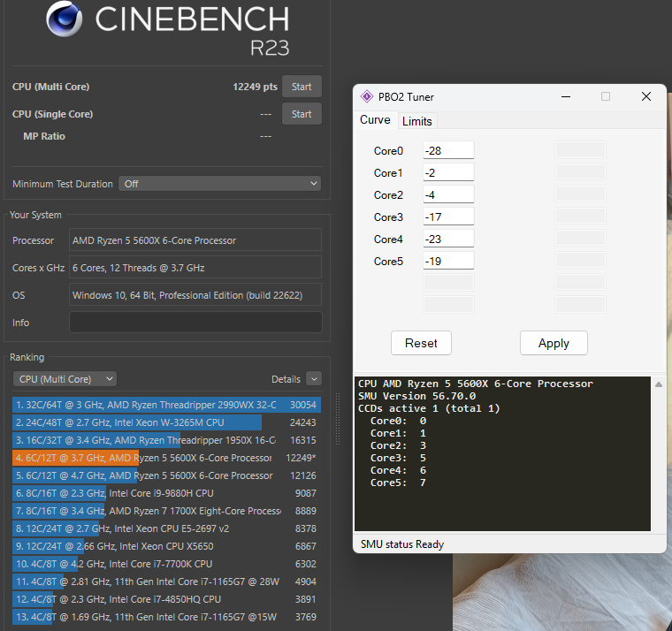The image size is (672, 631).
Task: Click the Processor field with AMD Ryzen 5 5600X
Action: coord(195,240)
